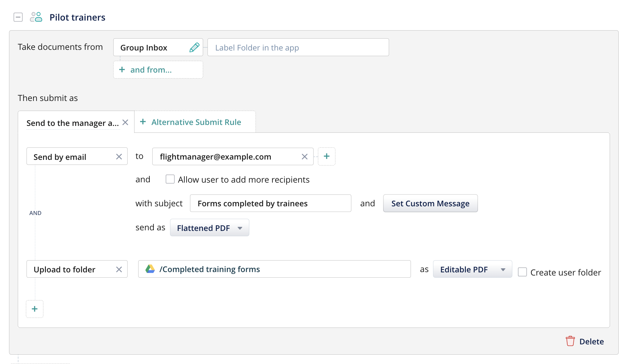This screenshot has width=629, height=364.
Task: Focus the Label Folder in the app field
Action: click(298, 47)
